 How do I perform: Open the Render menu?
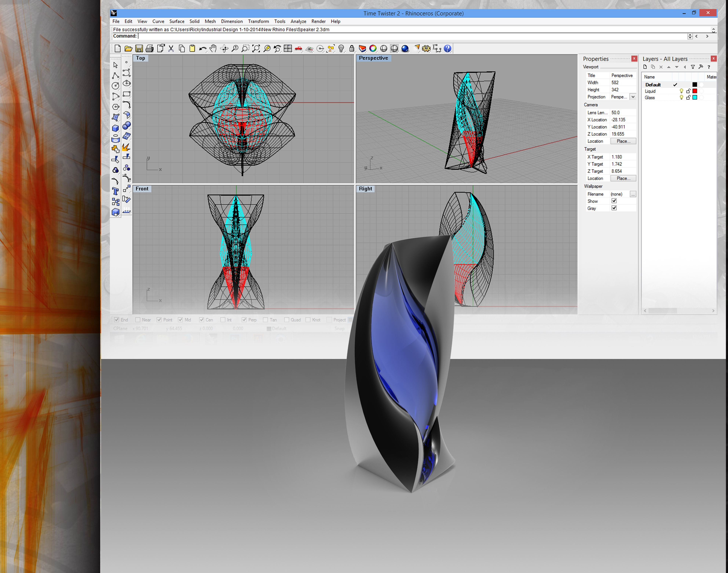click(x=318, y=21)
